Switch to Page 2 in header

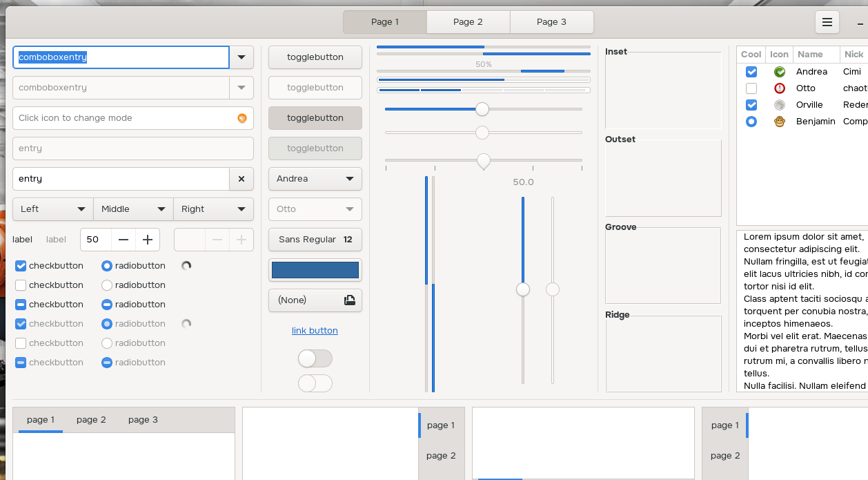click(x=468, y=22)
